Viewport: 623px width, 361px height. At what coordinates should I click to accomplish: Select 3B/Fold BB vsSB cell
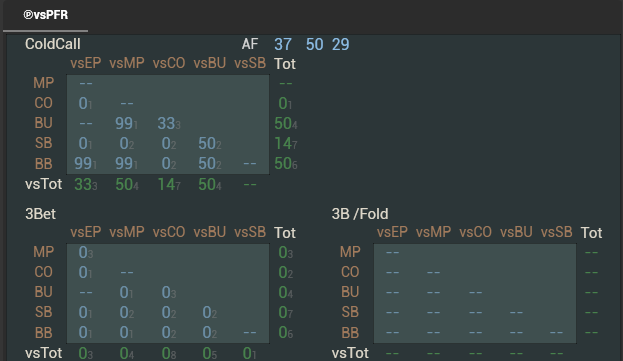pos(556,333)
